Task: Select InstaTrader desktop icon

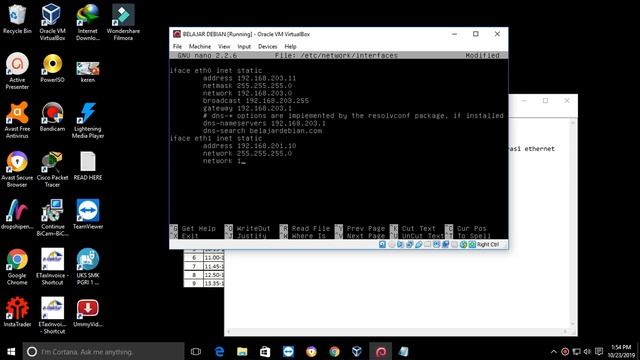Action: click(x=17, y=313)
